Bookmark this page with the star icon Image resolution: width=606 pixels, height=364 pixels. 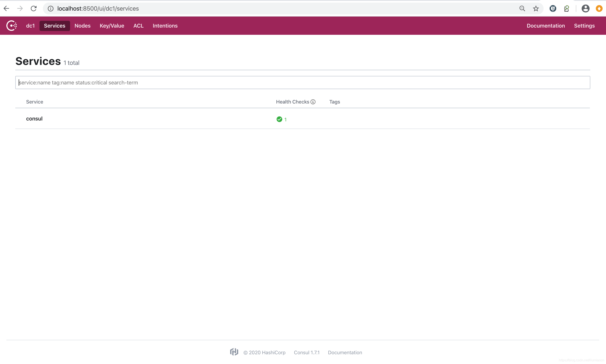point(536,8)
